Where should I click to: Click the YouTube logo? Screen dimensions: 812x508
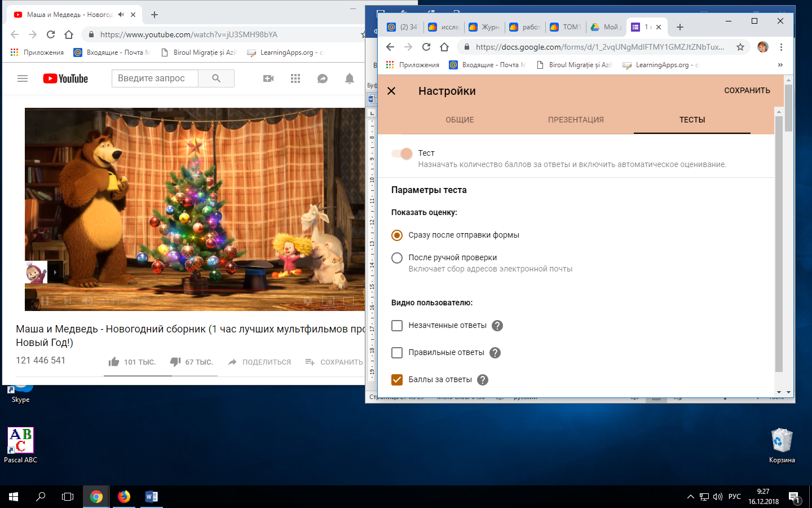pyautogui.click(x=65, y=78)
